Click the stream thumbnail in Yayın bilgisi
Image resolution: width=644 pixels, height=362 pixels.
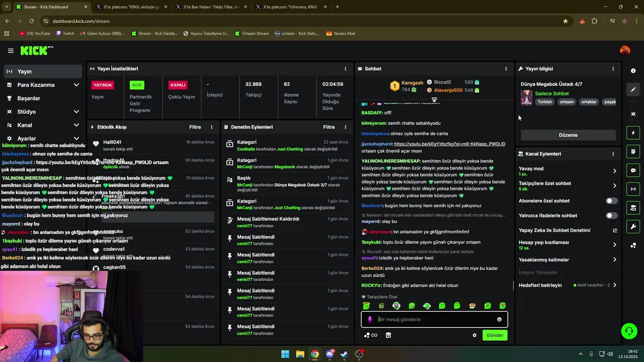[526, 98]
